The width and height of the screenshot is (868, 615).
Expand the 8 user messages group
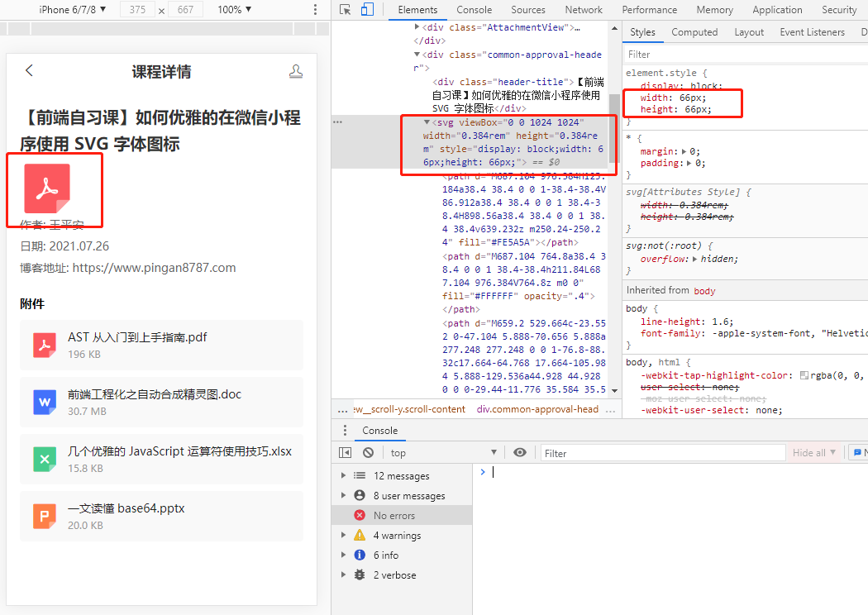343,495
